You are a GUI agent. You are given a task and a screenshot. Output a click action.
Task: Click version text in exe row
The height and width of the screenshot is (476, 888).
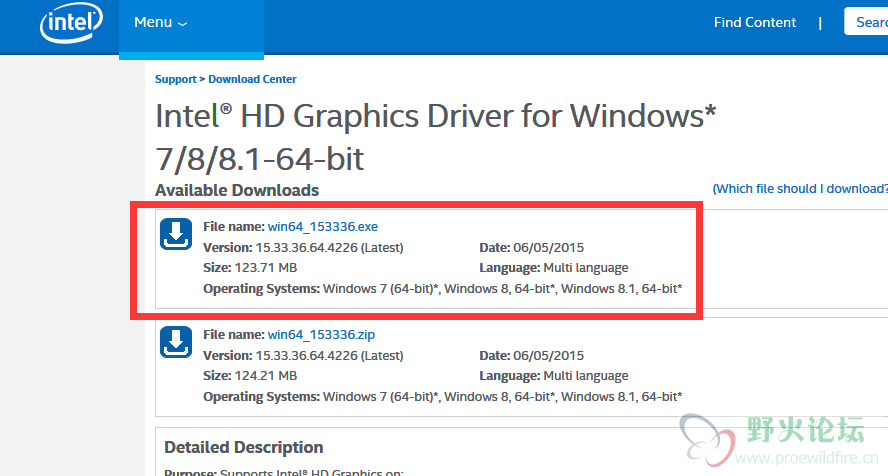point(303,247)
